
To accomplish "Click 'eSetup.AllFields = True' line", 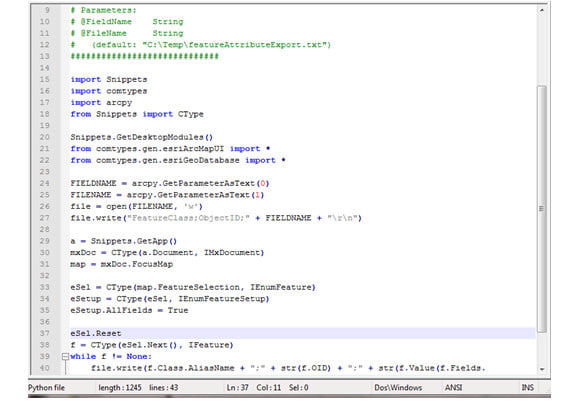I will tap(129, 310).
